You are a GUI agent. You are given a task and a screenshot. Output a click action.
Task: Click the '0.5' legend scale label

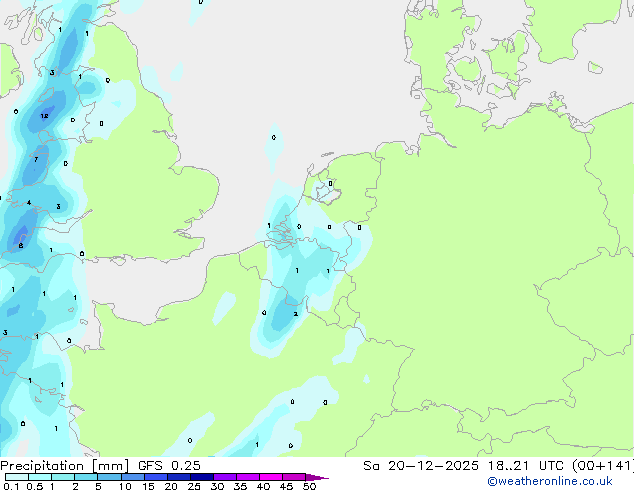tap(35, 486)
